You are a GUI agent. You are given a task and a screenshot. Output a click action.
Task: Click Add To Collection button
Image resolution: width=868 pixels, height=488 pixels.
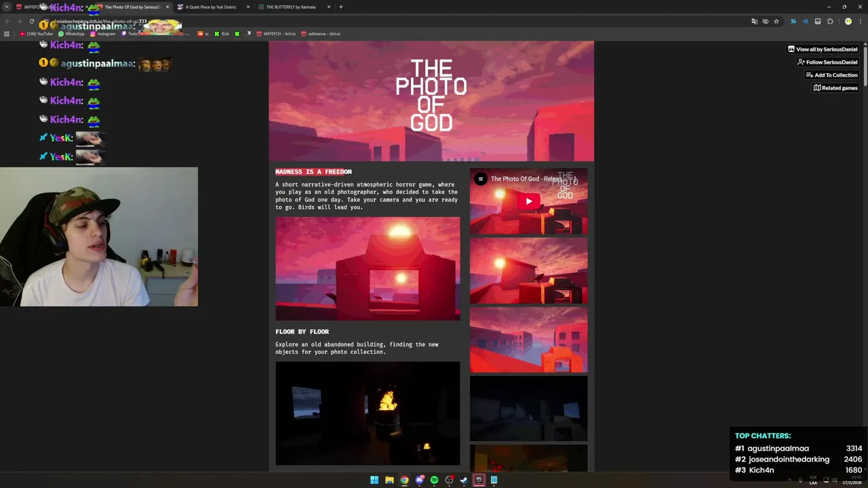tap(831, 75)
